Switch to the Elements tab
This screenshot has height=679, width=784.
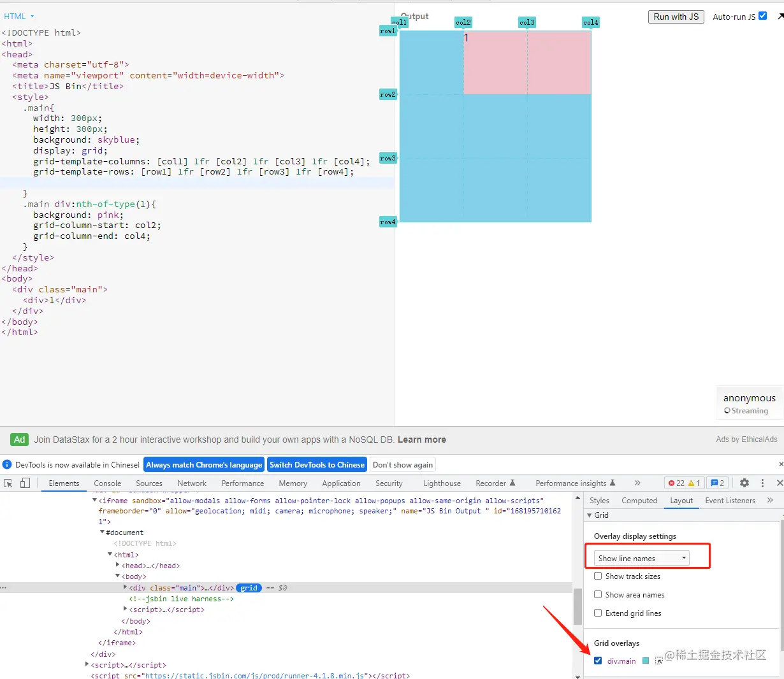(64, 483)
